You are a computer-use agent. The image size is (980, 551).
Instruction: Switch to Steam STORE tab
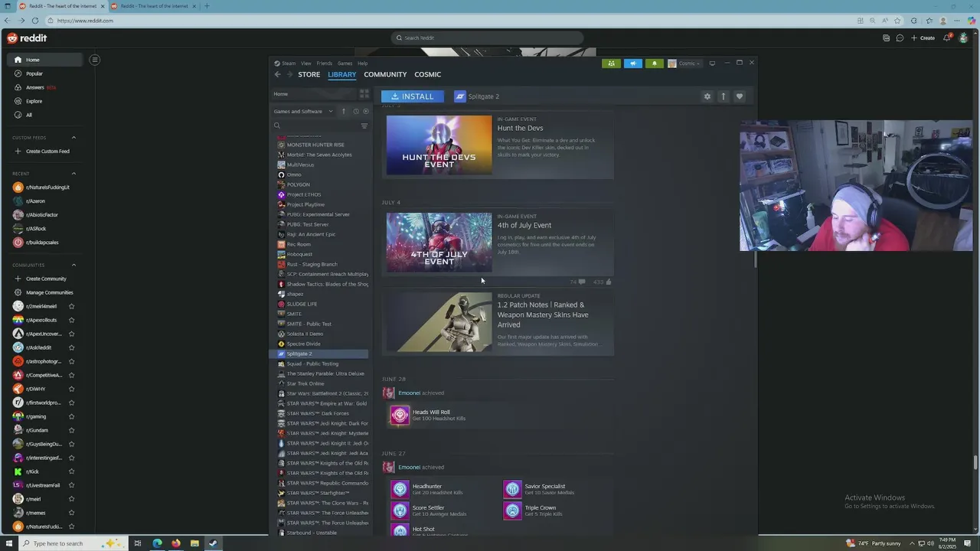pos(309,74)
